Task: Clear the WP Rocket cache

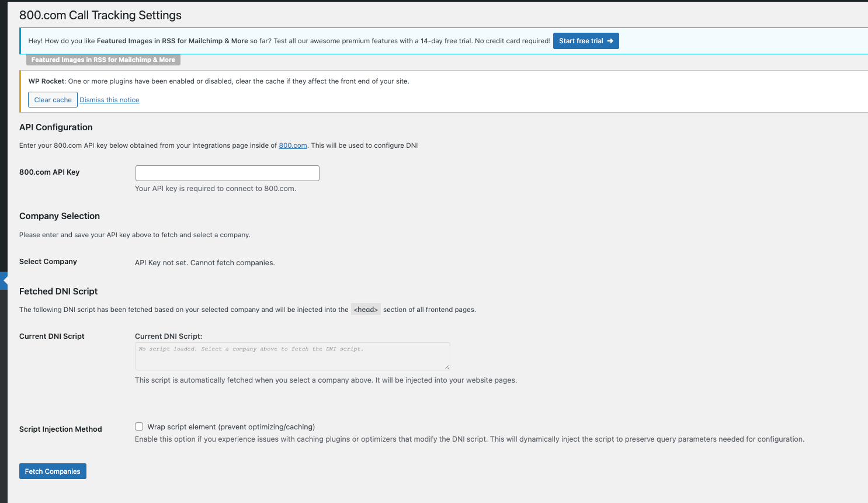Action: click(53, 100)
